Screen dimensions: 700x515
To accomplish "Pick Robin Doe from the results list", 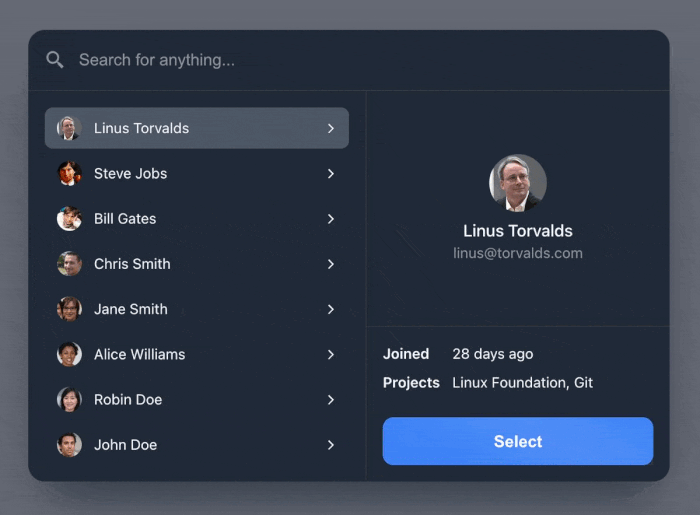I will point(197,399).
